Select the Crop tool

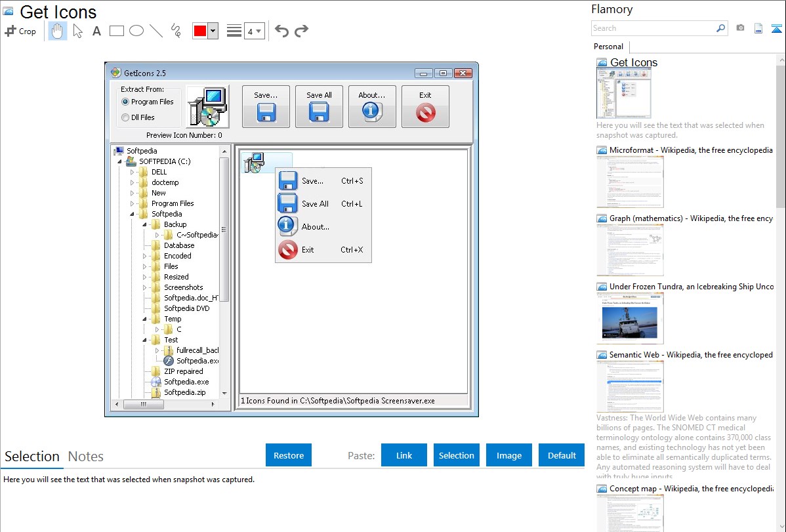[20, 31]
